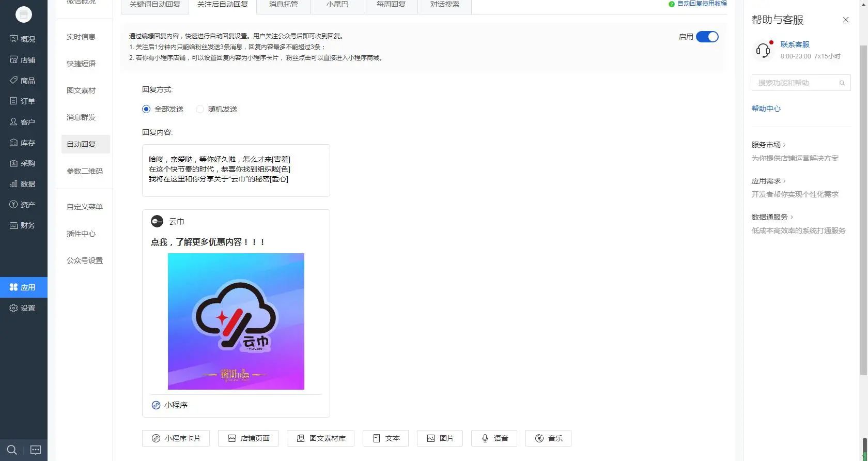Viewport: 868px width, 461px height.
Task: Toggle the 启用 enable switch
Action: (707, 37)
